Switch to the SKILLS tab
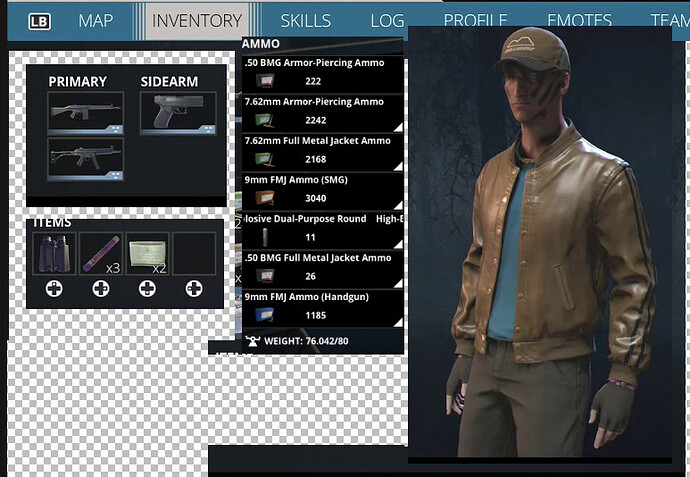 pyautogui.click(x=306, y=21)
